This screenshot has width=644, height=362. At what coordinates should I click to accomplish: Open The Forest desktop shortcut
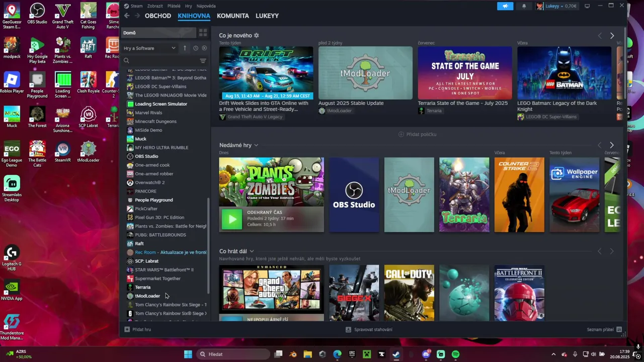point(37,117)
